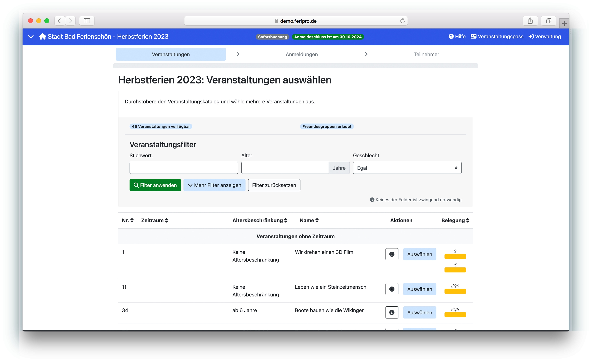Expand Mehr Filter anzeigen
This screenshot has height=364, width=592.
pyautogui.click(x=214, y=185)
